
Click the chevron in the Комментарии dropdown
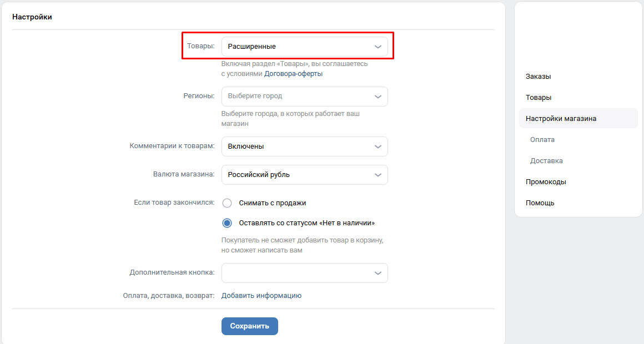coord(378,146)
